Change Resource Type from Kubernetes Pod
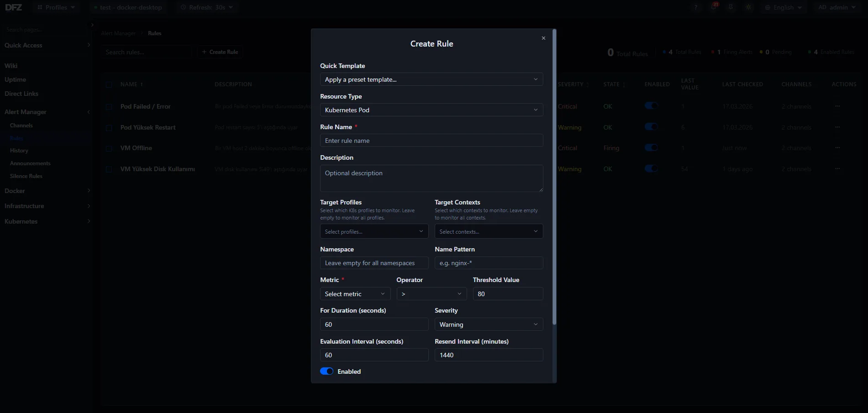The height and width of the screenshot is (413, 868). click(x=431, y=110)
